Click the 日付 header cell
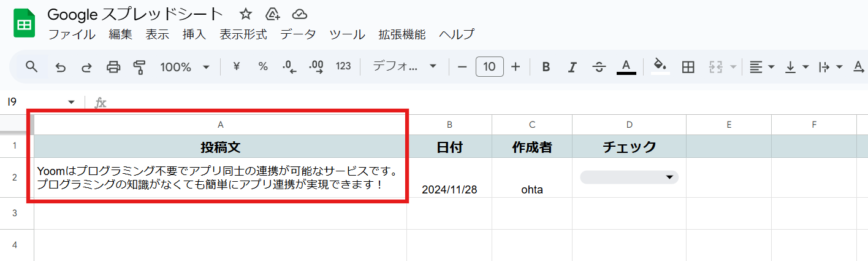868x261 pixels. tap(449, 146)
